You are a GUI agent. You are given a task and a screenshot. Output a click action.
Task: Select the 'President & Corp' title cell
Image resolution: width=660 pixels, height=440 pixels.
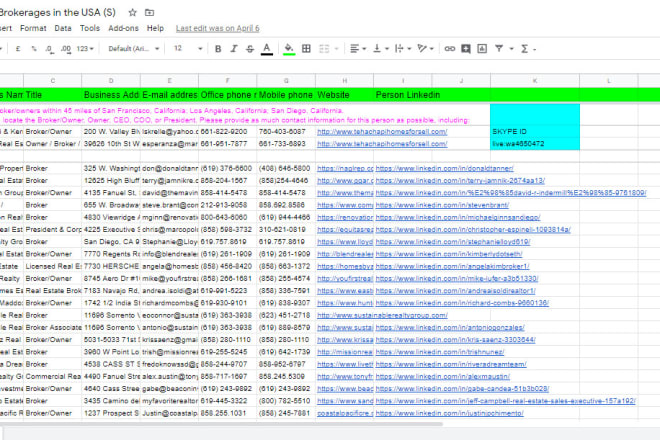53,230
